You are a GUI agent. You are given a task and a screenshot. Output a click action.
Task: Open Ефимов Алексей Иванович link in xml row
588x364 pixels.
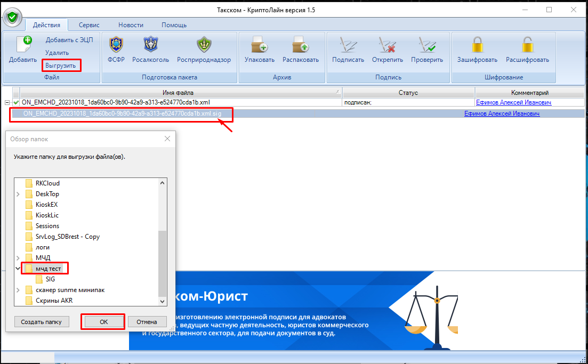(x=513, y=102)
